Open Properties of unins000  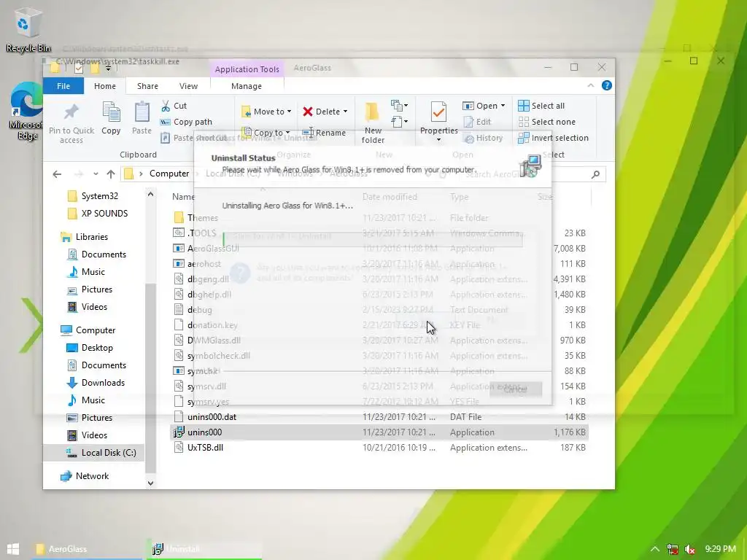pyautogui.click(x=438, y=117)
